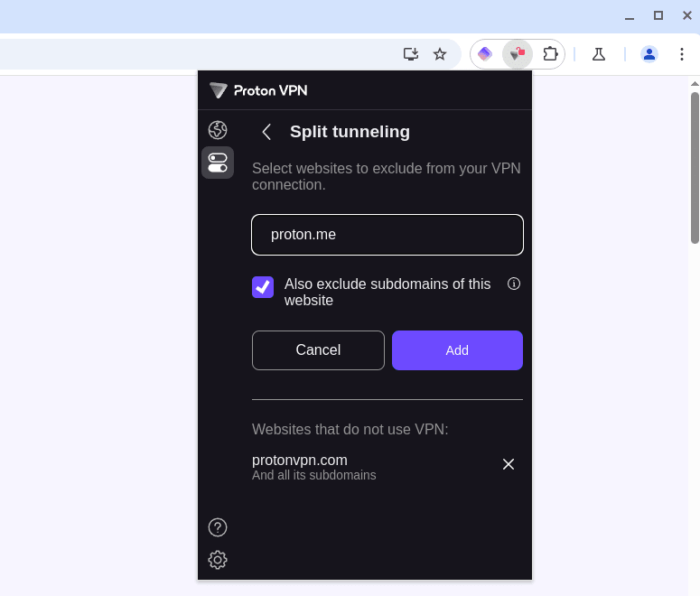700x596 pixels.
Task: Select the features toggle icon in sidebar
Action: click(x=218, y=163)
